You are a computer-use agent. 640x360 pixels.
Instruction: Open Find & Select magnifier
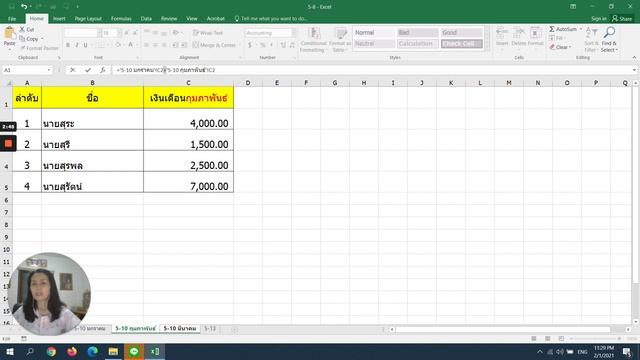609,39
